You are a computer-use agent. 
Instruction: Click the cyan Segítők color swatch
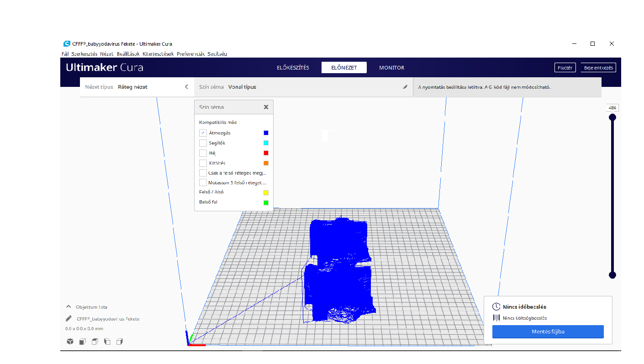coord(266,143)
